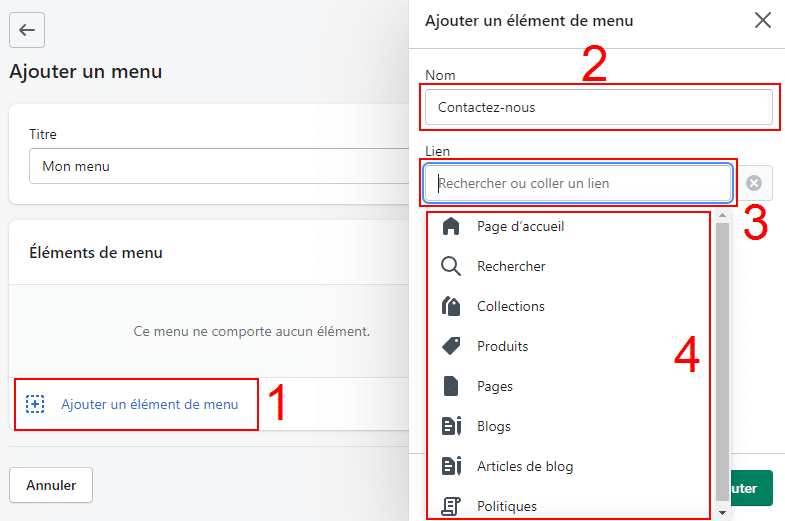Clear the Lien field with the x icon
This screenshot has width=785, height=521.
[754, 183]
